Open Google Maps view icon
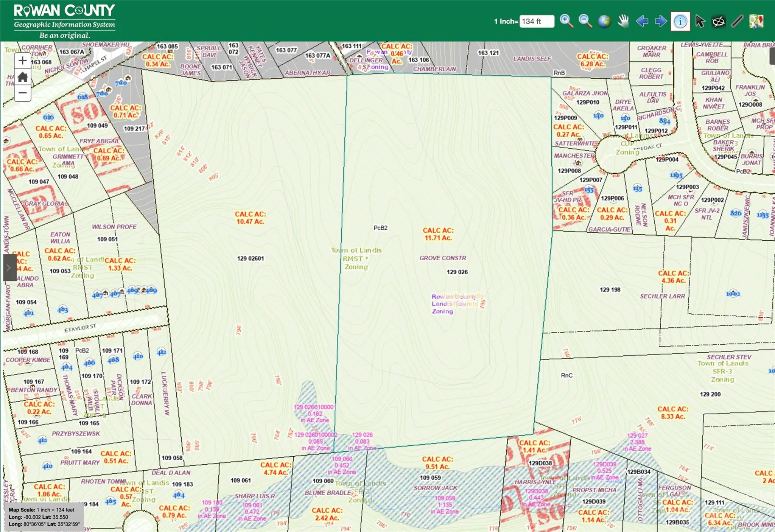The image size is (775, 532). click(756, 21)
